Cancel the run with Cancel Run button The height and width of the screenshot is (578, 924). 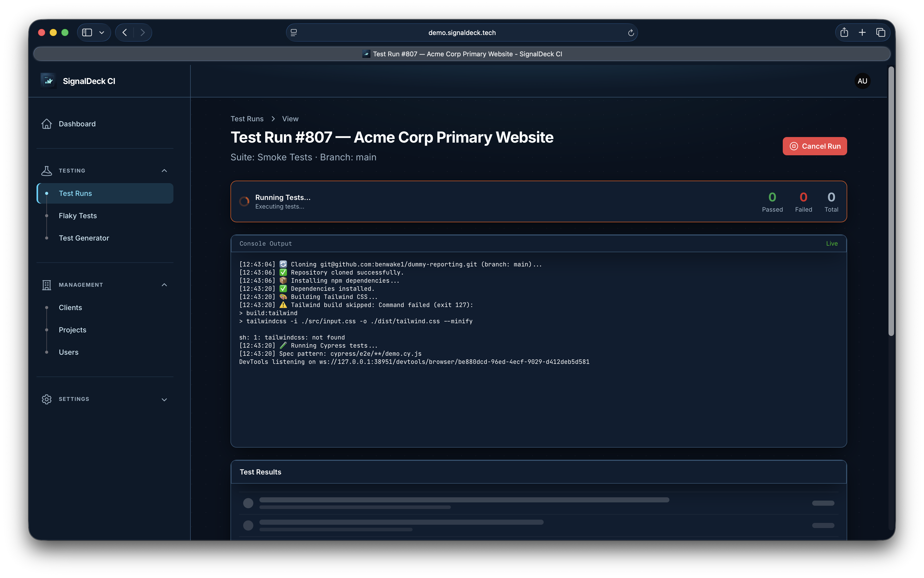(x=814, y=146)
